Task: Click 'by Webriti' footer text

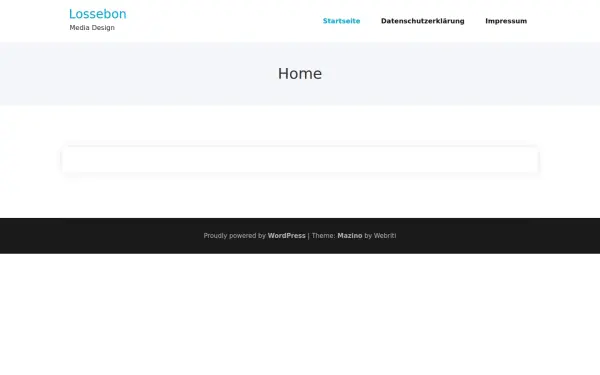Action: click(380, 236)
